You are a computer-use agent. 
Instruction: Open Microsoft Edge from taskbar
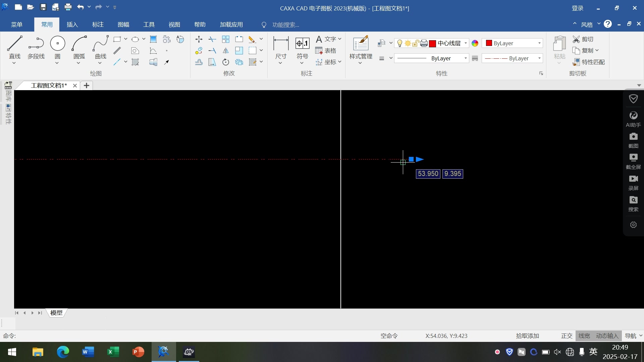pyautogui.click(x=63, y=352)
